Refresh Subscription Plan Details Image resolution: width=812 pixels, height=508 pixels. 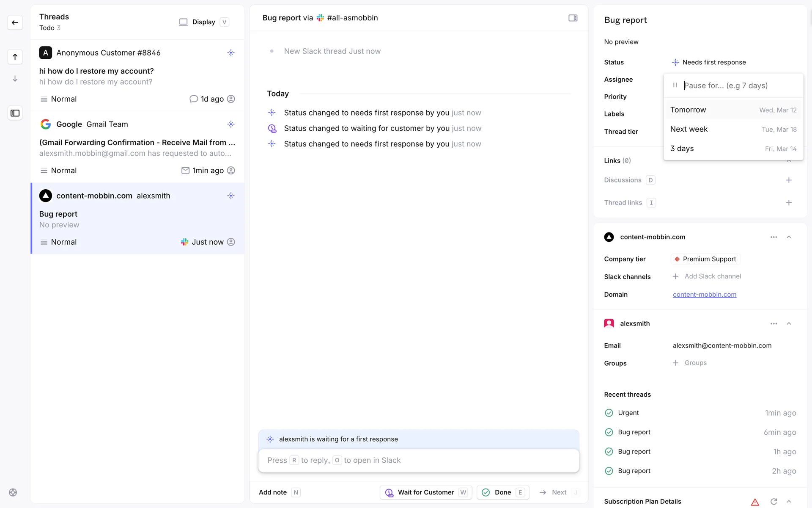click(774, 501)
